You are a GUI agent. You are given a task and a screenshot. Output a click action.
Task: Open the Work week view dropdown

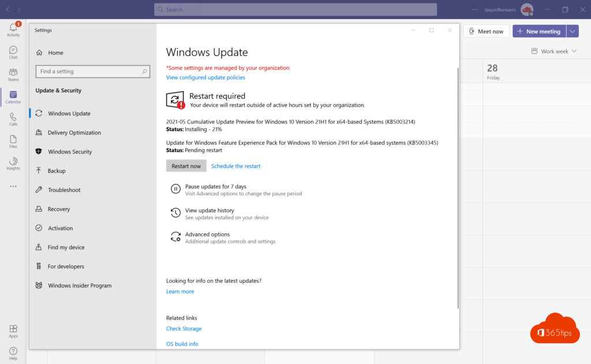click(554, 51)
